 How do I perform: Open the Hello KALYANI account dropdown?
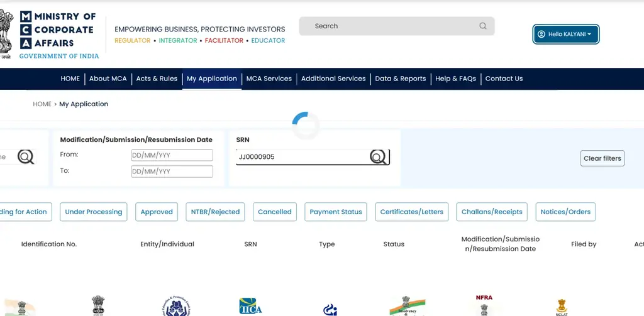[566, 34]
